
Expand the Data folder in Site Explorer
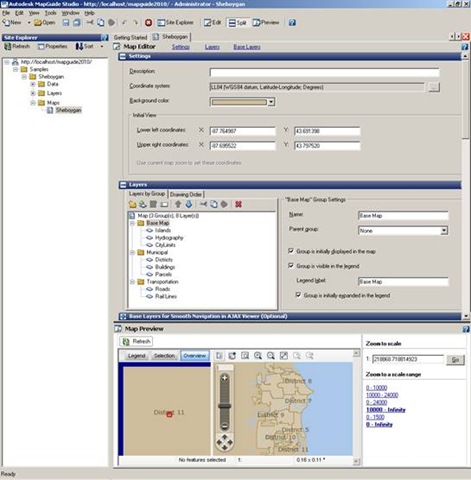click(33, 84)
